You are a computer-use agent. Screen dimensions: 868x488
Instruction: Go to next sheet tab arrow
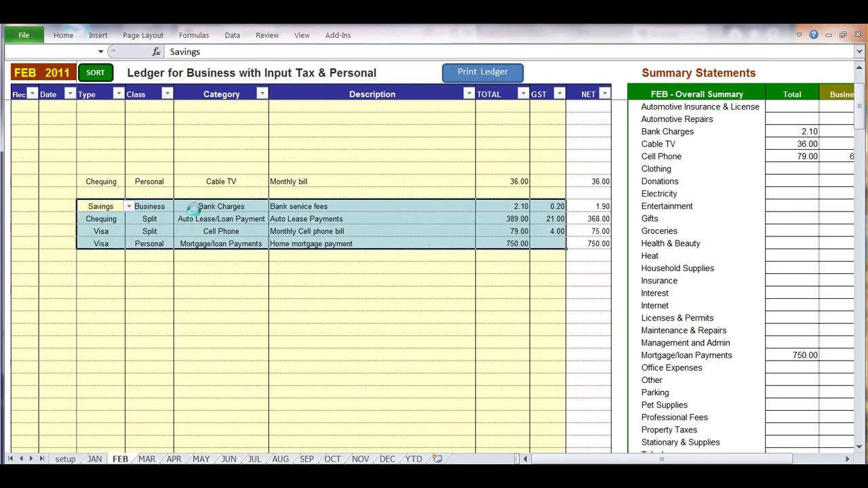coord(31,459)
